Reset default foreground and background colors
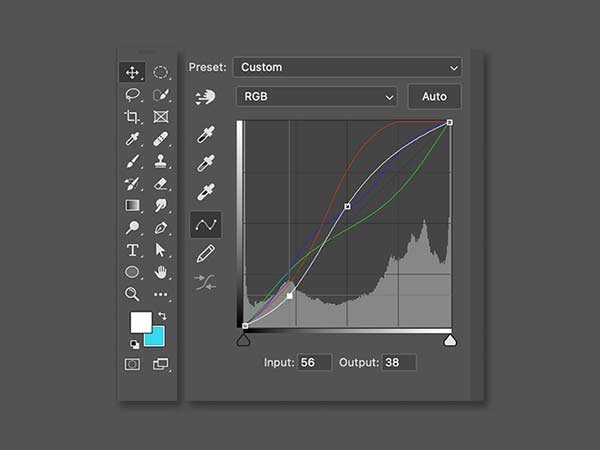600x450 pixels. pos(135,344)
